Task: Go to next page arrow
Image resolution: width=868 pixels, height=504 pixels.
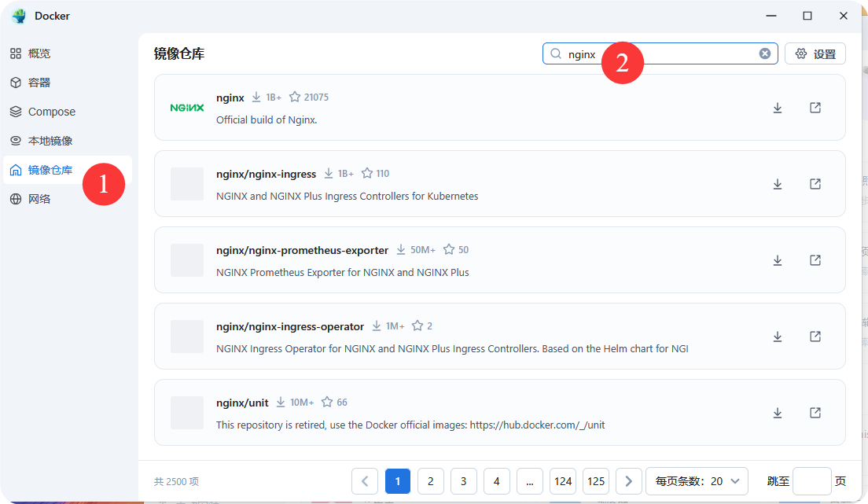Action: pyautogui.click(x=628, y=481)
